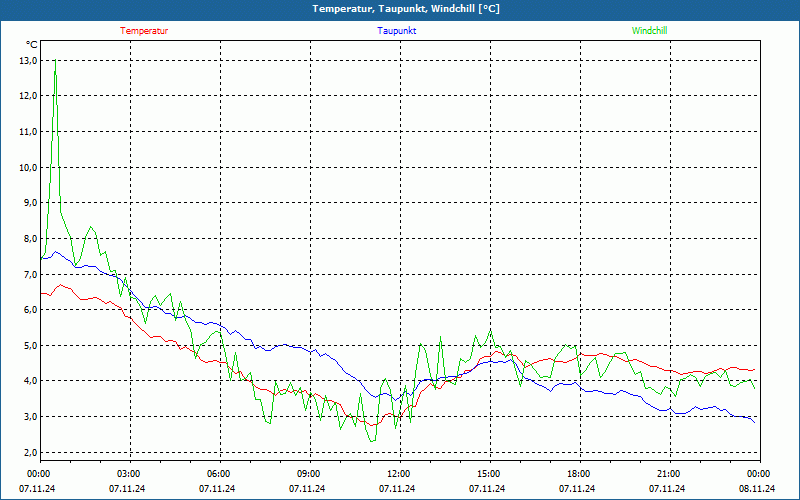800x500 pixels.
Task: Click the '9,0' y-axis value
Action: [x=30, y=203]
